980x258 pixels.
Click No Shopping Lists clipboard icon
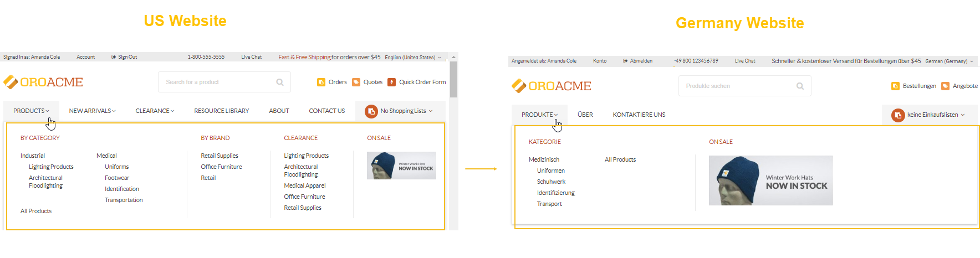[371, 111]
